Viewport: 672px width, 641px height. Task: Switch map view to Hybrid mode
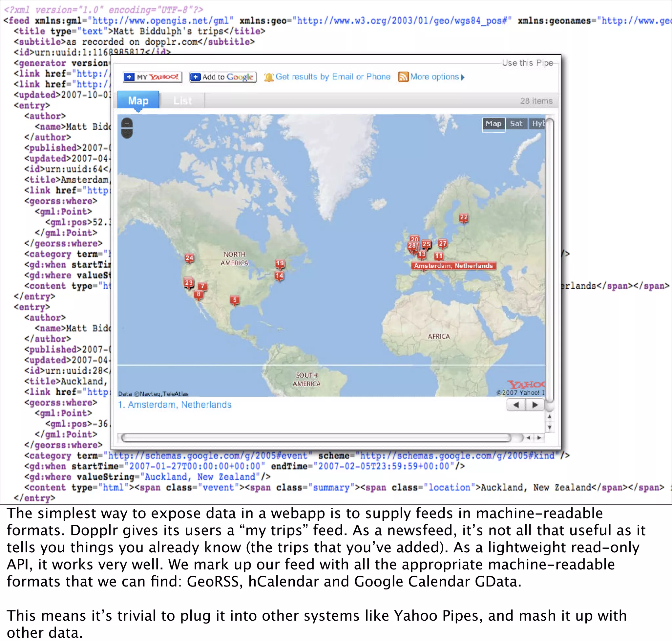click(x=538, y=124)
